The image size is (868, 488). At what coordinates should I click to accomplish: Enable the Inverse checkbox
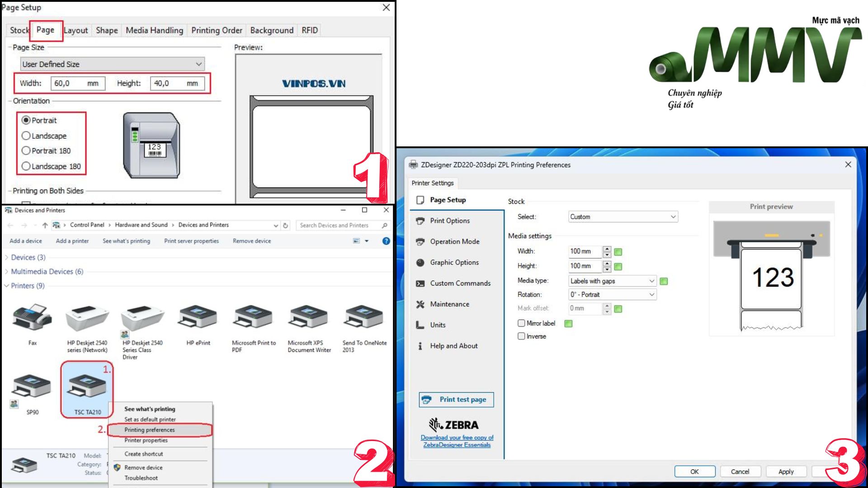(x=521, y=336)
